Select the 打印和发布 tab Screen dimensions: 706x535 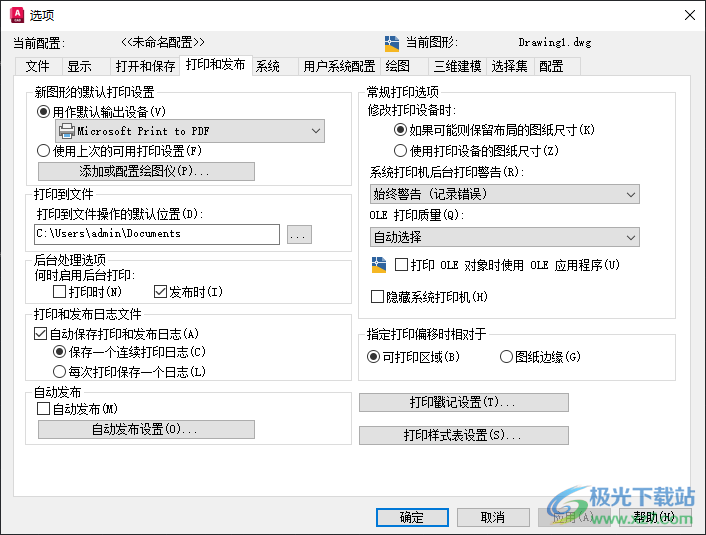tap(216, 65)
